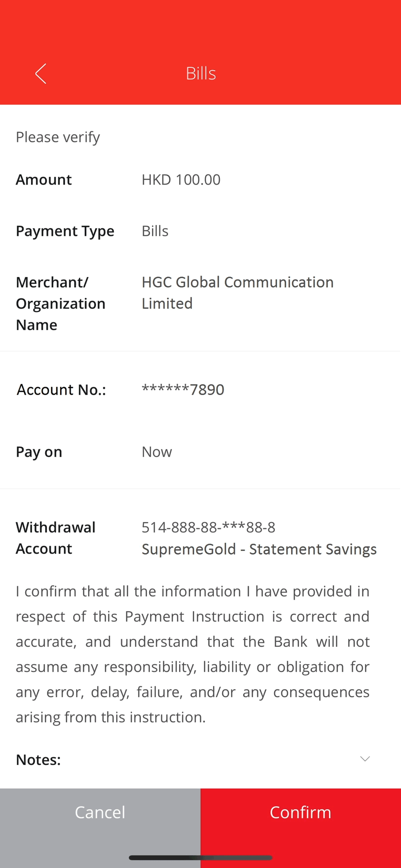Click the home indicator bar at bottom
This screenshot has height=868, width=401.
point(200,857)
